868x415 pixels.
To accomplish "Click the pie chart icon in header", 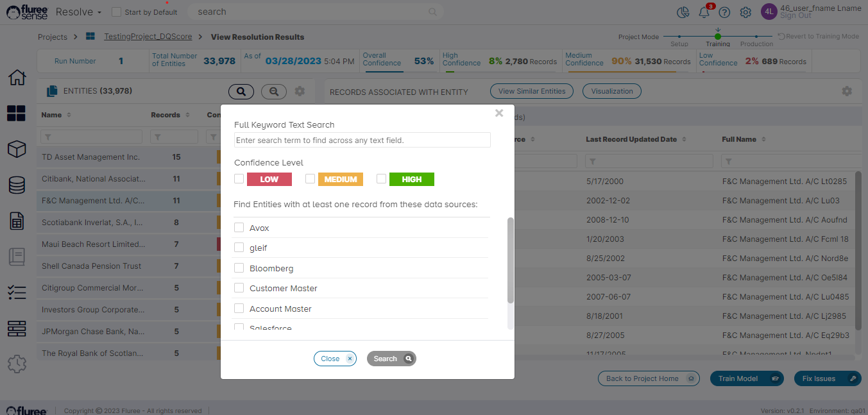I will (683, 12).
